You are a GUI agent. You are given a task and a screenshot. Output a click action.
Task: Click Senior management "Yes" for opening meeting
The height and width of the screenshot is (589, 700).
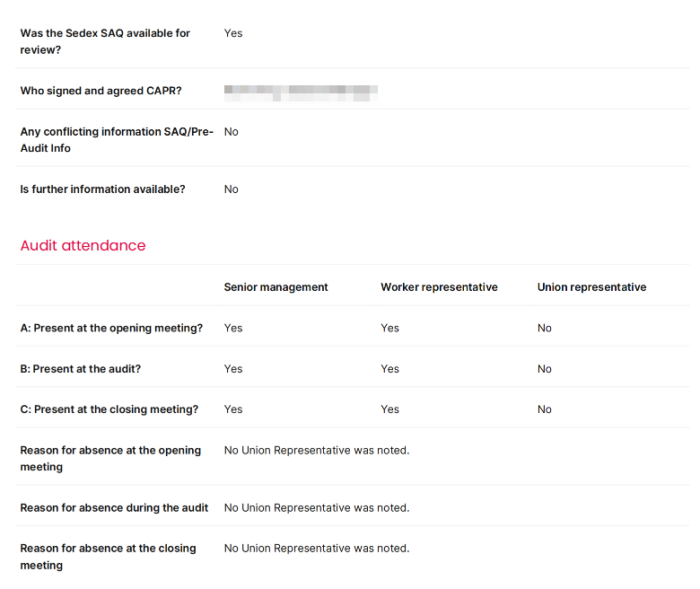[233, 328]
